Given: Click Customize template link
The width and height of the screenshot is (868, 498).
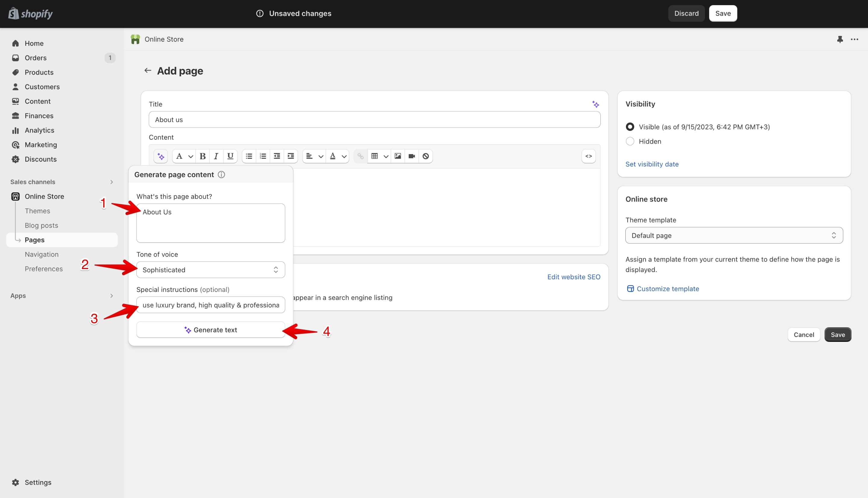Looking at the screenshot, I should tap(663, 289).
